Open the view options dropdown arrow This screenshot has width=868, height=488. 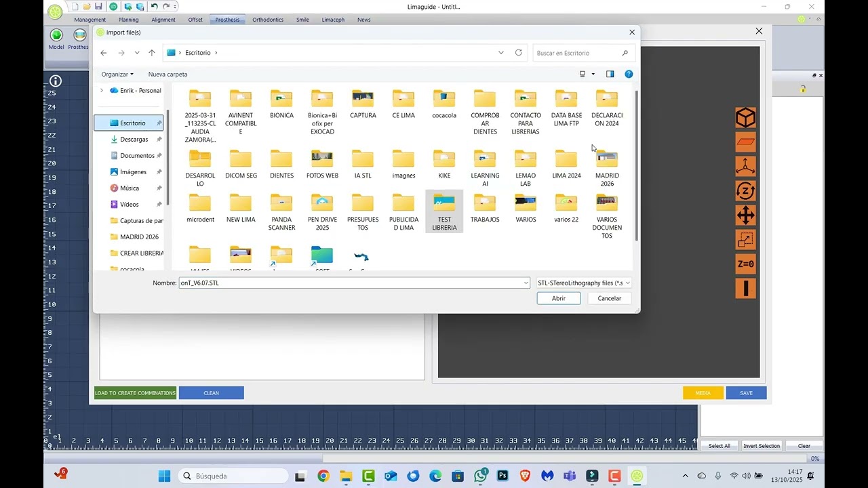point(593,74)
